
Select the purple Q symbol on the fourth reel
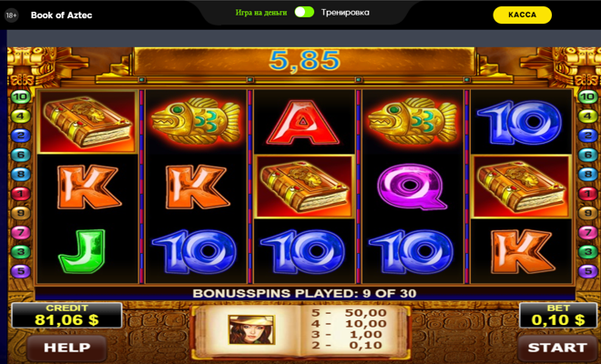pyautogui.click(x=412, y=187)
